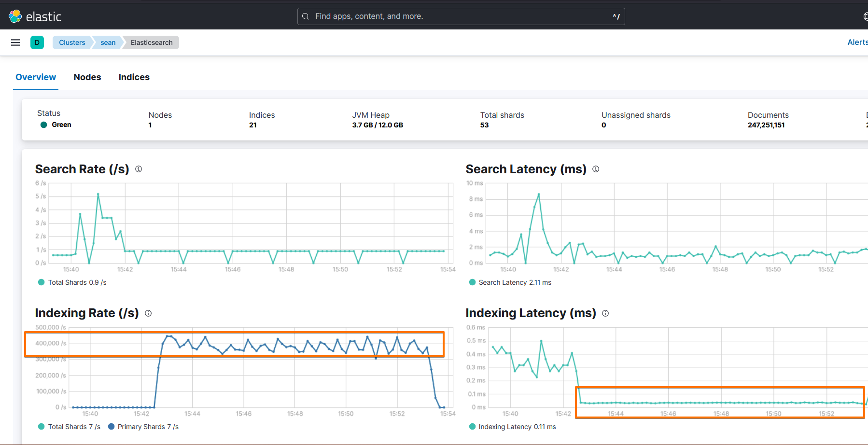Viewport: 868px width, 445px height.
Task: Click the Search Latency chart title
Action: [526, 169]
